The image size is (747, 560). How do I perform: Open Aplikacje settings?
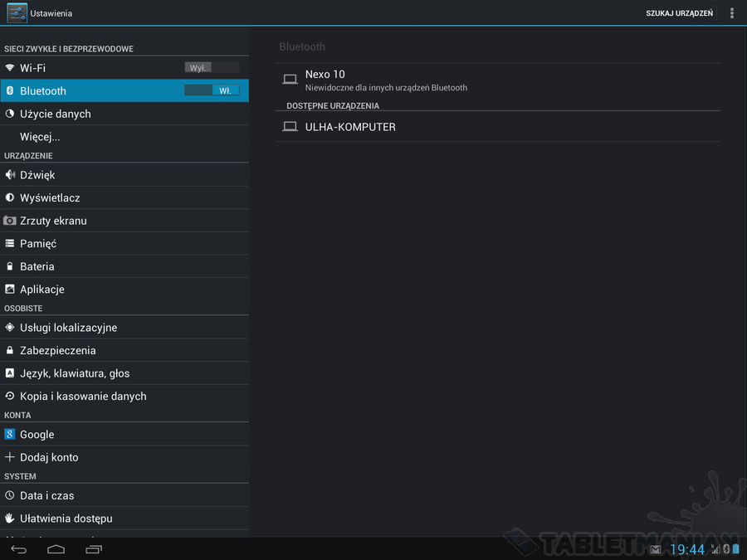pos(124,289)
